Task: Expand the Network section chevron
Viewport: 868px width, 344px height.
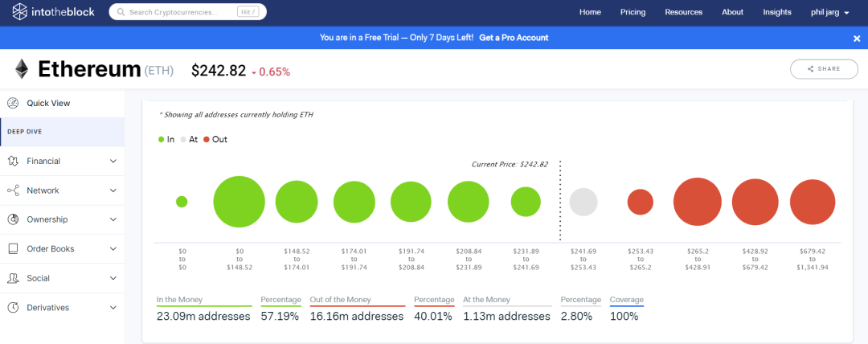Action: [113, 190]
